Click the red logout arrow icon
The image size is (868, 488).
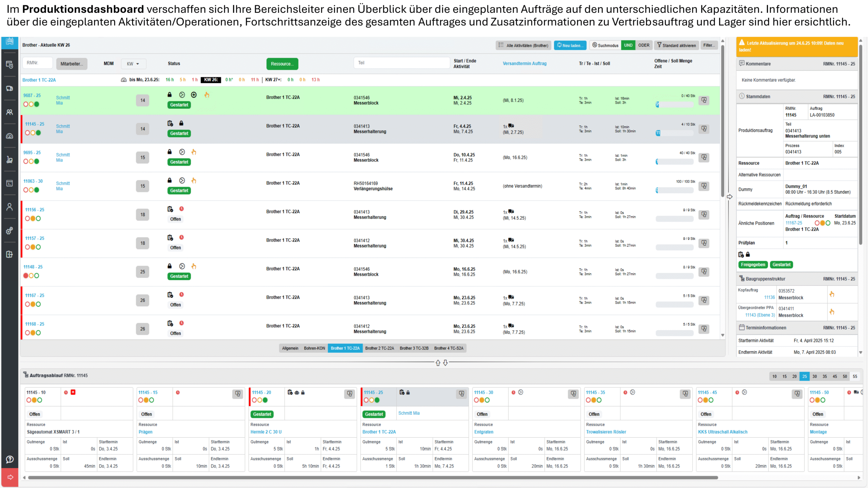tap(10, 477)
